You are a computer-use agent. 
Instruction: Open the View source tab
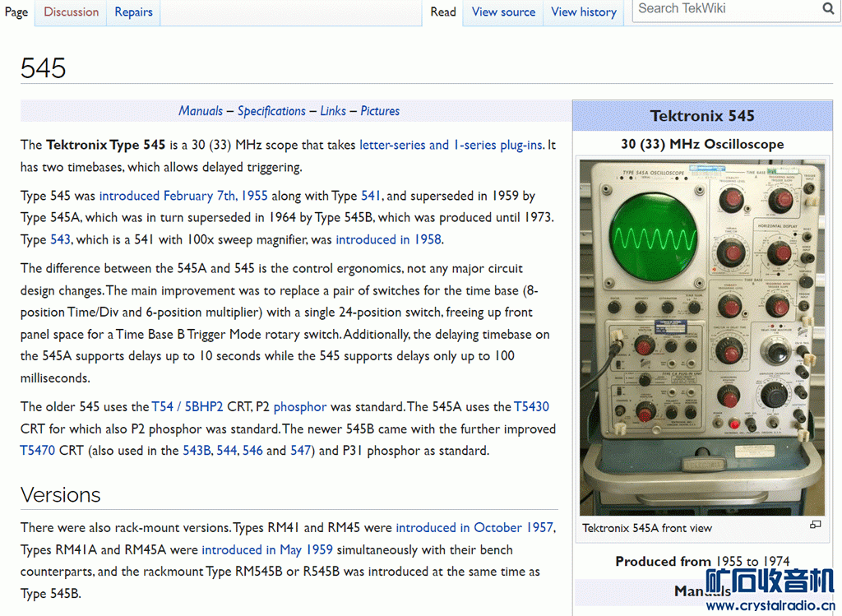tap(503, 12)
